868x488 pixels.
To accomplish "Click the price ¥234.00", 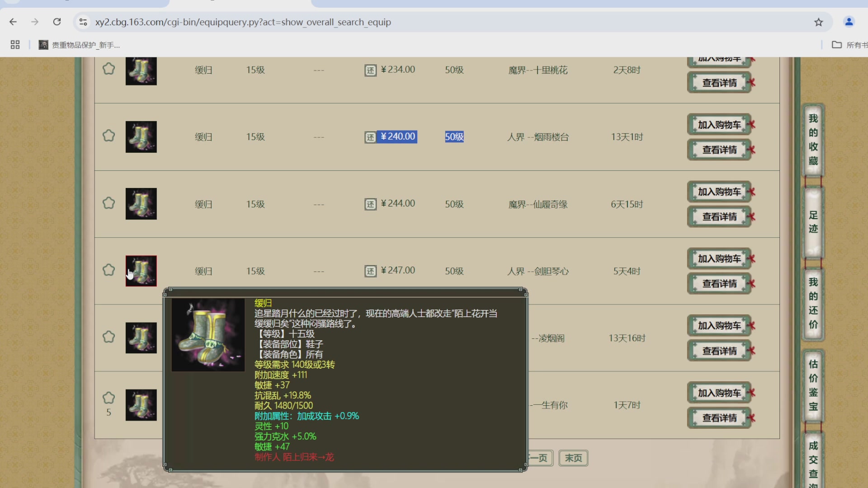I will [398, 70].
